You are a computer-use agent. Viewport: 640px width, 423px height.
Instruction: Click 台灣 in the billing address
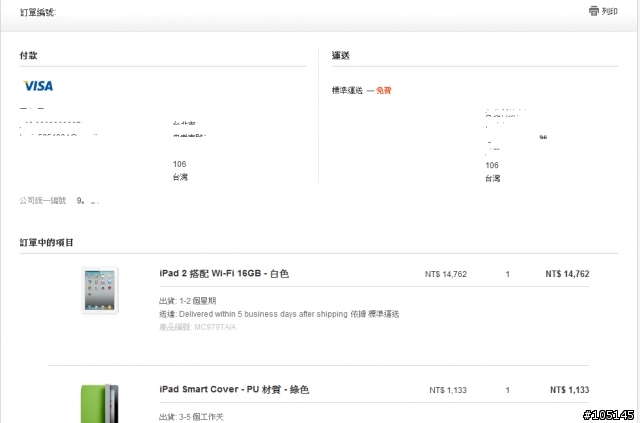180,177
